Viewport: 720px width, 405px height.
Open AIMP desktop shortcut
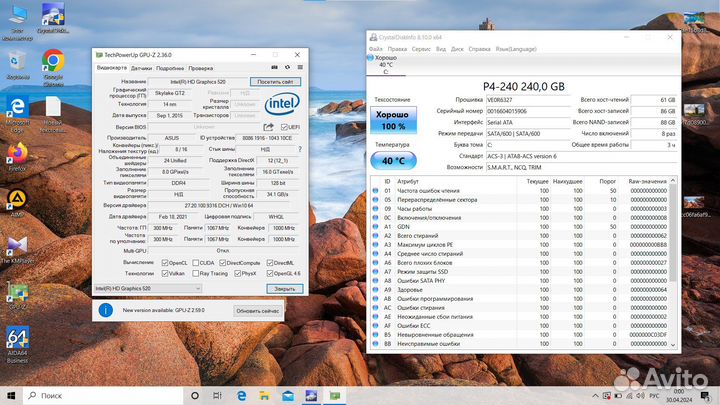(17, 203)
